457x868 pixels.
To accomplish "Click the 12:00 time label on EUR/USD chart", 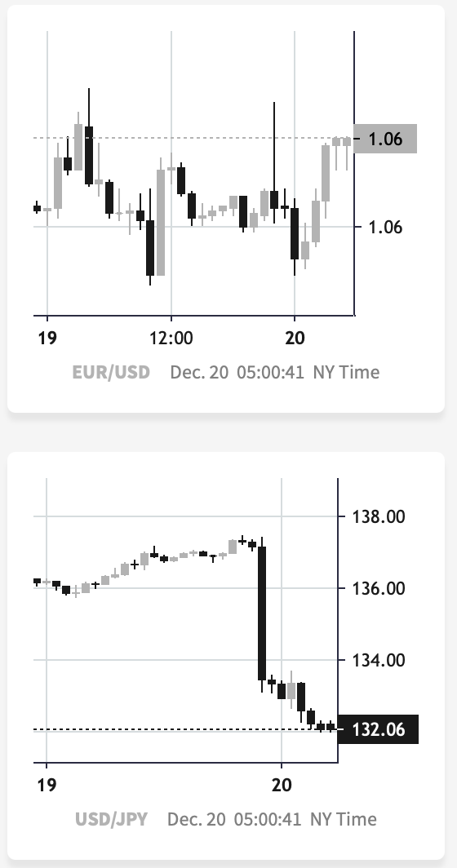I will coord(171,338).
